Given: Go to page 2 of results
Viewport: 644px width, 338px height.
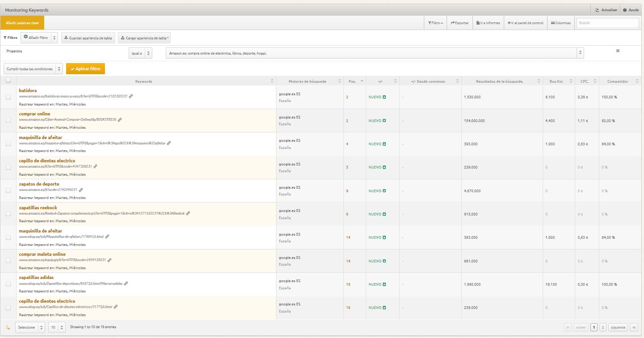Looking at the screenshot, I should (602, 327).
